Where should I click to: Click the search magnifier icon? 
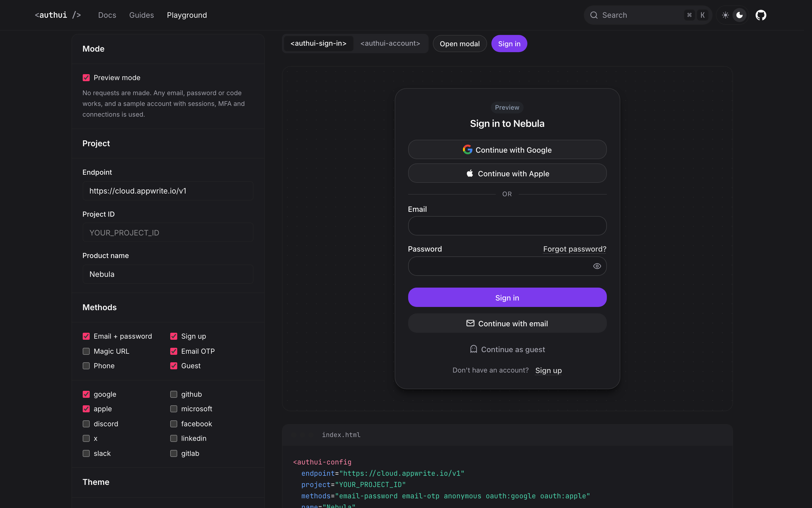click(594, 15)
